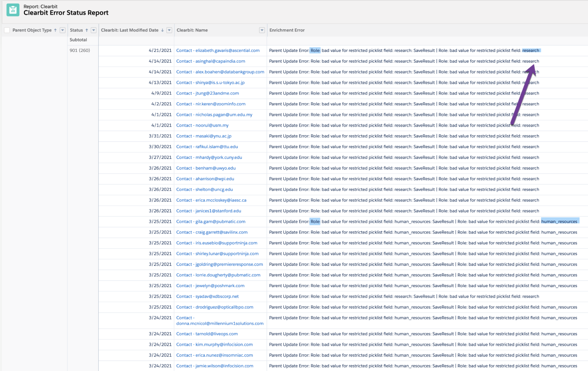Click error text for syadav@xdbscorp.net row
Screen dimensions: 588x371
pos(404,297)
